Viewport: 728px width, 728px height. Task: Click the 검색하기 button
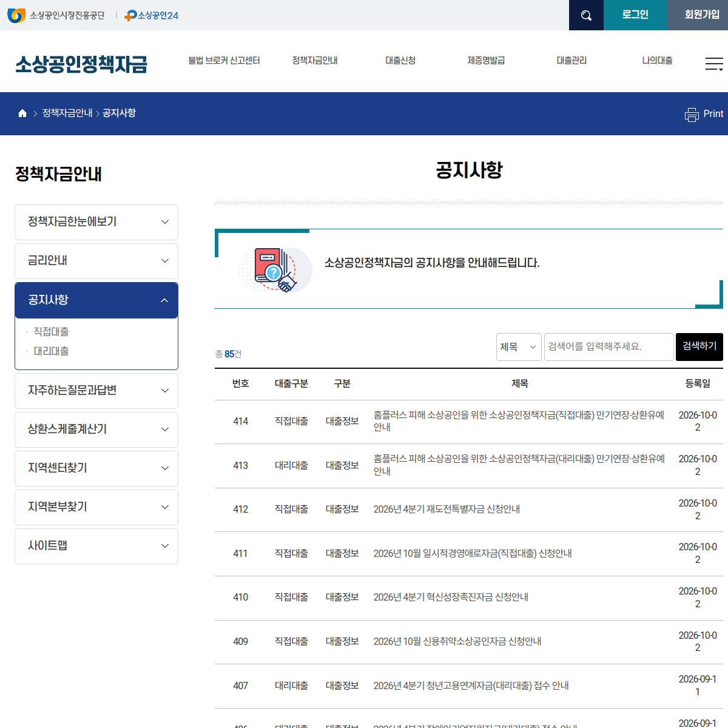(x=699, y=347)
